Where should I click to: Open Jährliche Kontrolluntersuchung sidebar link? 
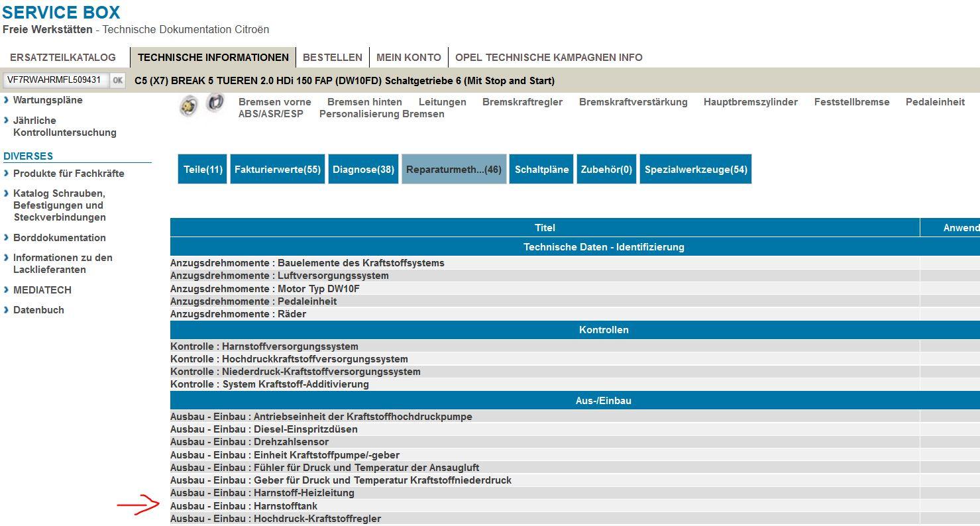point(65,127)
